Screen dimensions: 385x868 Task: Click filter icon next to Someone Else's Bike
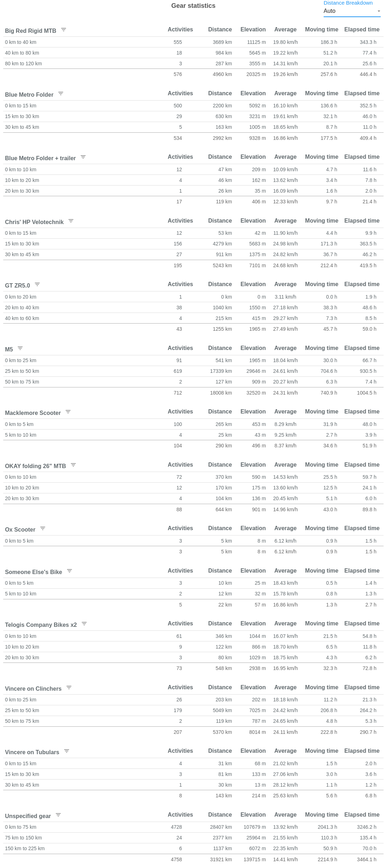pos(70,571)
